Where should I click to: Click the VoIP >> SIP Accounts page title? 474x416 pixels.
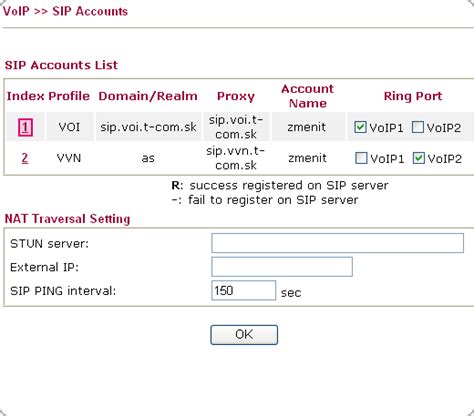pyautogui.click(x=65, y=11)
